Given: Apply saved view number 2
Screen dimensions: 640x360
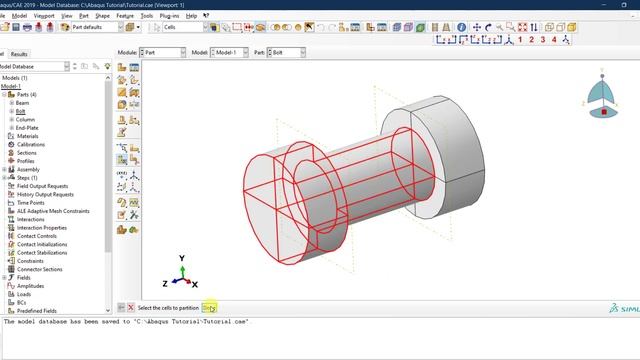Looking at the screenshot, I should click(x=531, y=40).
